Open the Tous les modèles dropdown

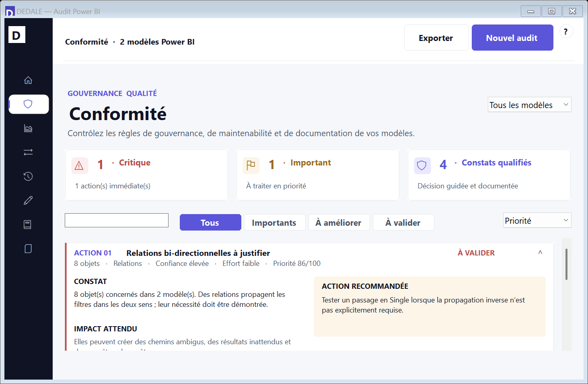coord(529,105)
